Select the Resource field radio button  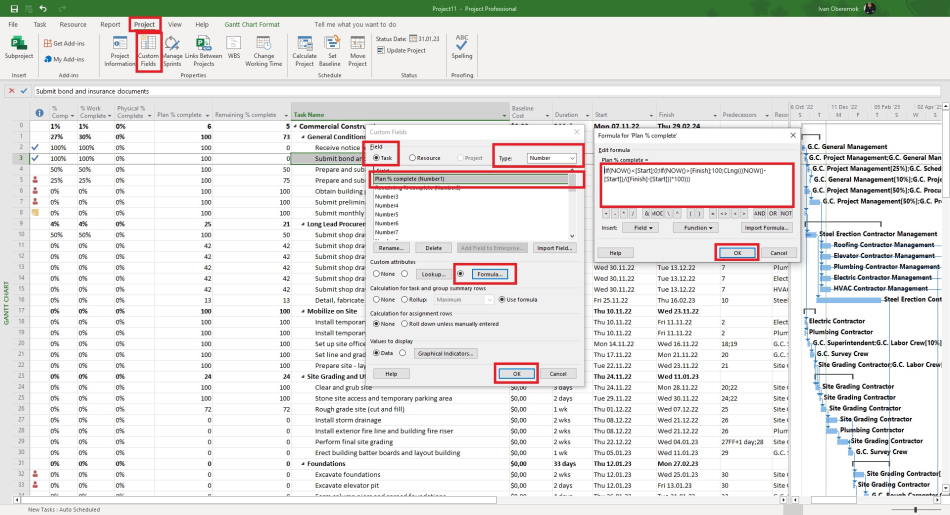412,158
